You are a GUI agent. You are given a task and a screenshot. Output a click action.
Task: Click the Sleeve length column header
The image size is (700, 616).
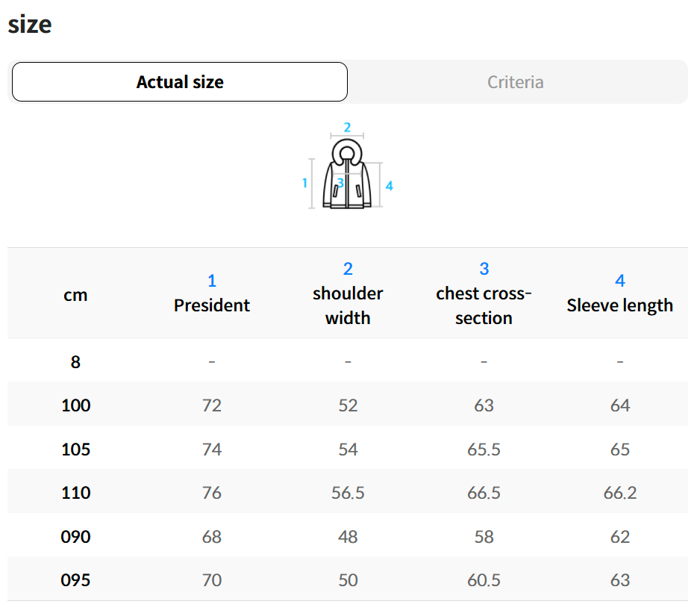coord(619,305)
